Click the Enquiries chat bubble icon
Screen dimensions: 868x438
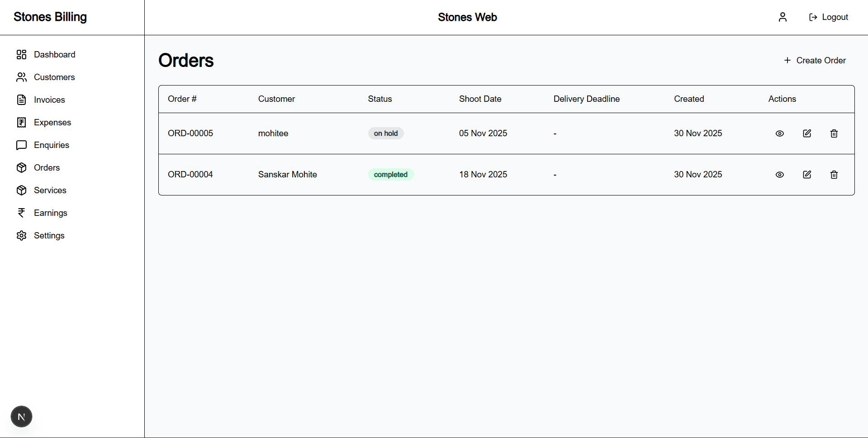(21, 145)
